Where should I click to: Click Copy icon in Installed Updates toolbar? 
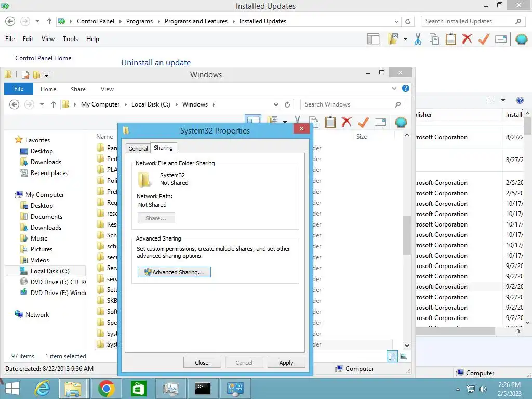click(x=434, y=39)
